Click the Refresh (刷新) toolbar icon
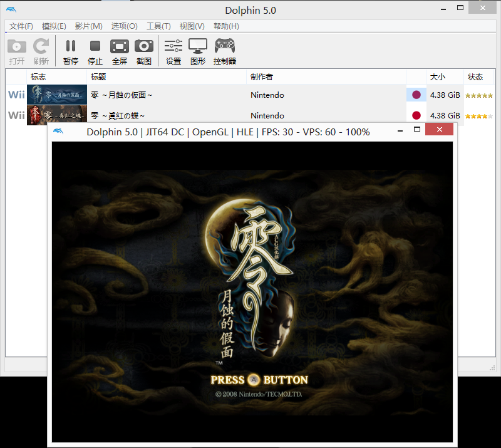 (41, 51)
